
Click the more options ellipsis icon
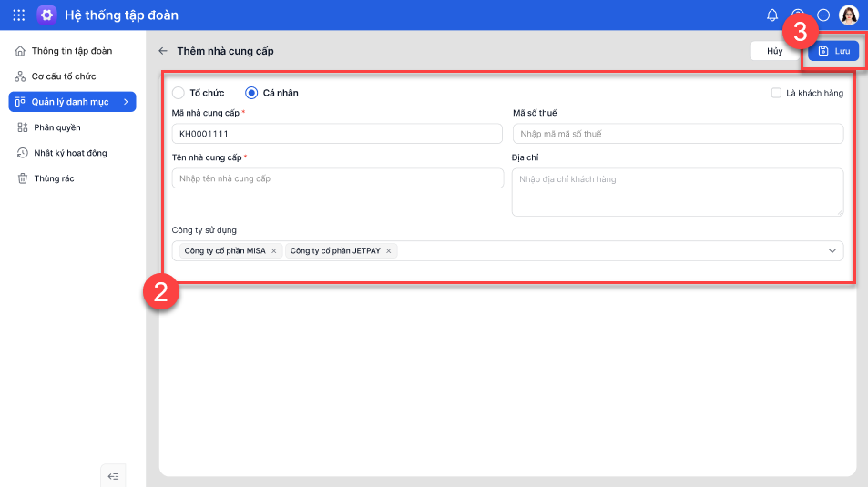pyautogui.click(x=823, y=15)
